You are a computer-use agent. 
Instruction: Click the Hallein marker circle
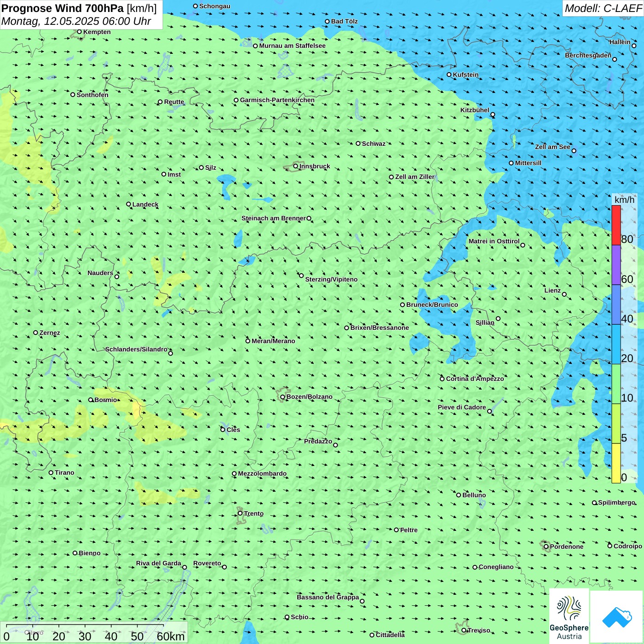[x=634, y=46]
